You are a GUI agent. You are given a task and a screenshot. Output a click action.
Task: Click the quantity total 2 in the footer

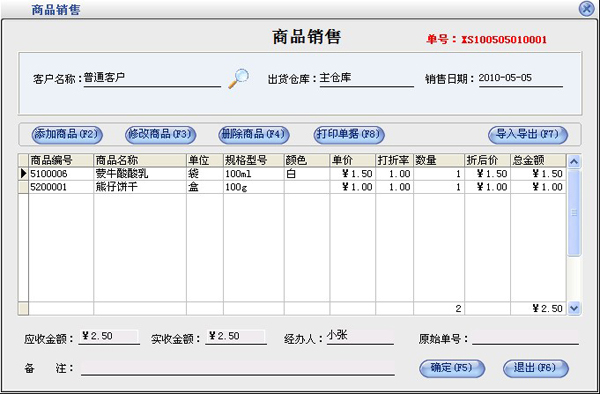click(x=439, y=308)
